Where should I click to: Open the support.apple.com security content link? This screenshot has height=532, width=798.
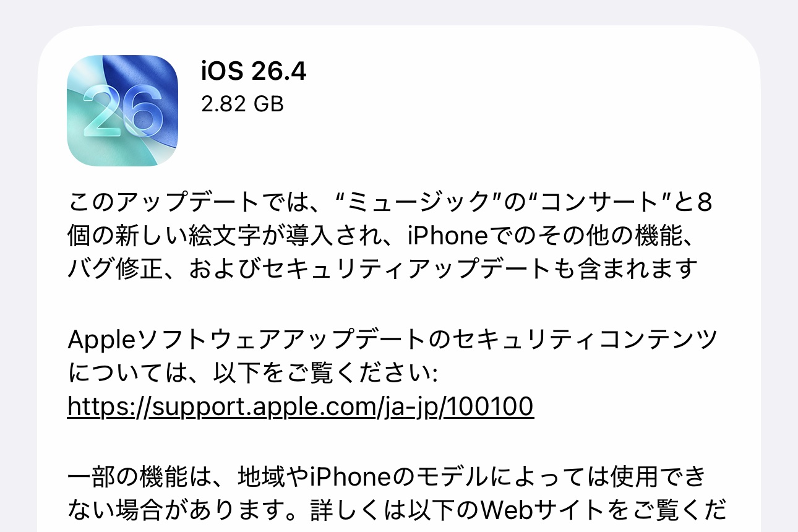(300, 407)
